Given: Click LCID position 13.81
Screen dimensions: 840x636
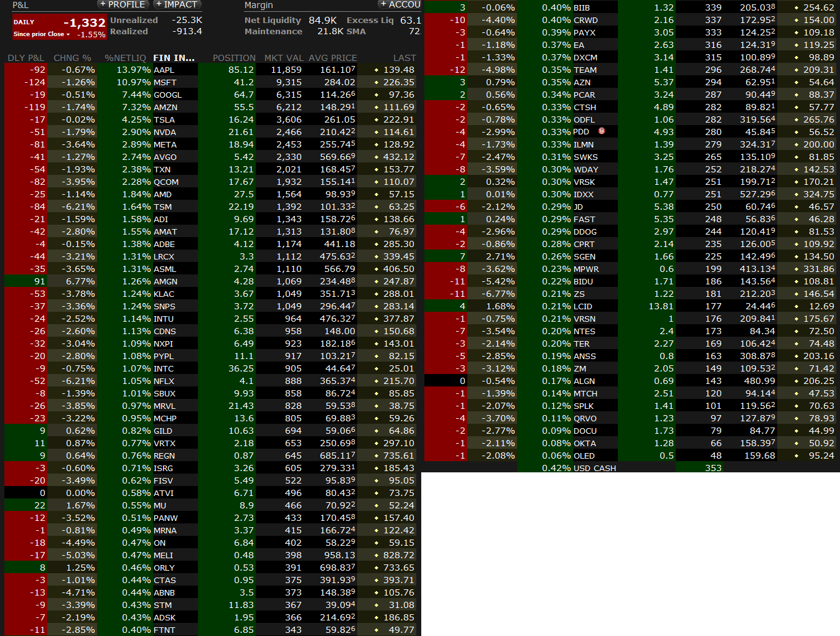Looking at the screenshot, I should coord(661,306).
